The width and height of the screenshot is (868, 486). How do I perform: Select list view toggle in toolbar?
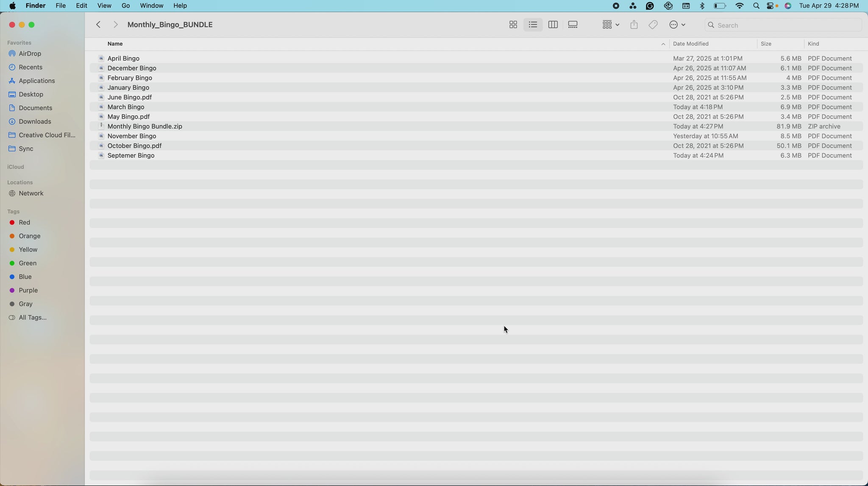[x=533, y=25]
